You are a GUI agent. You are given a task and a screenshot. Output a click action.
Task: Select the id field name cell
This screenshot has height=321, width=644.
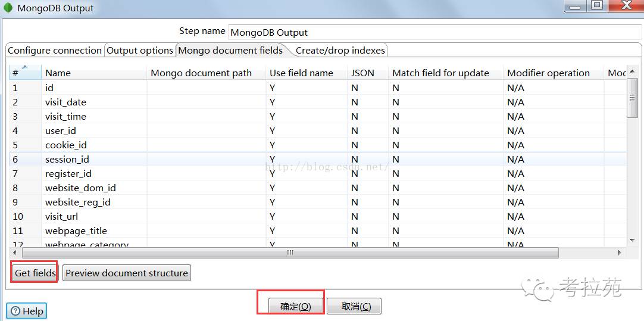pyautogui.click(x=94, y=88)
